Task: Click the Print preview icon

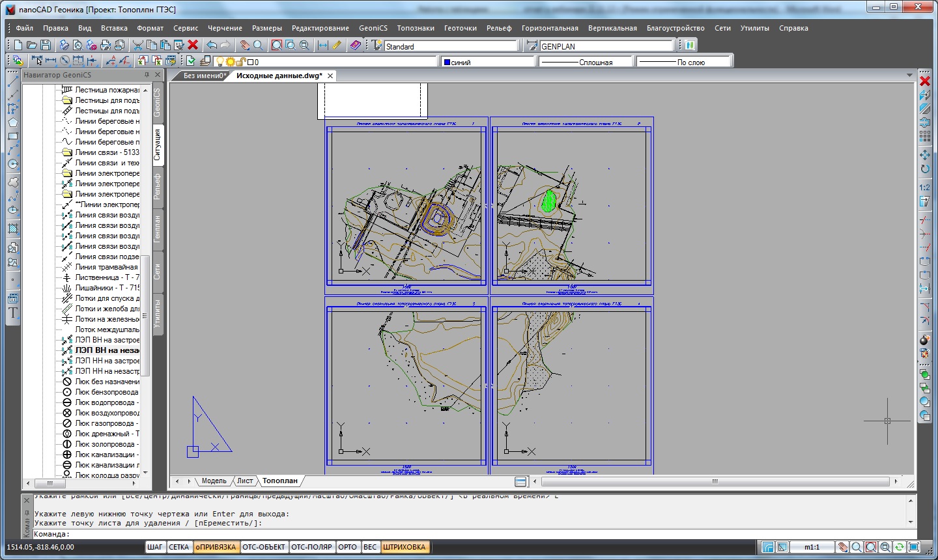Action: point(78,45)
